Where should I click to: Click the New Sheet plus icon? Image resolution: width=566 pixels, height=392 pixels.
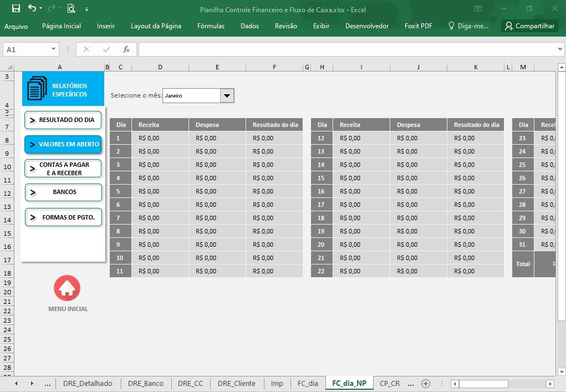point(426,383)
